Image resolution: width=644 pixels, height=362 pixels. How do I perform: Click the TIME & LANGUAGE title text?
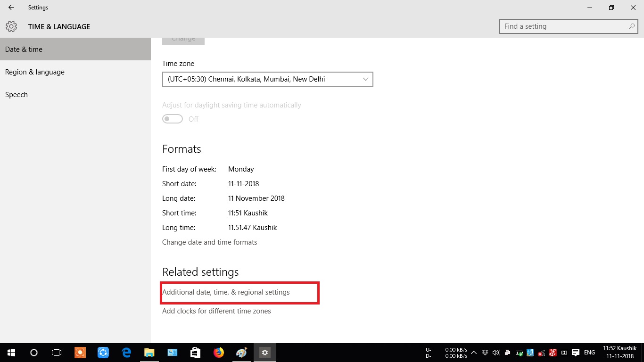pos(59,27)
